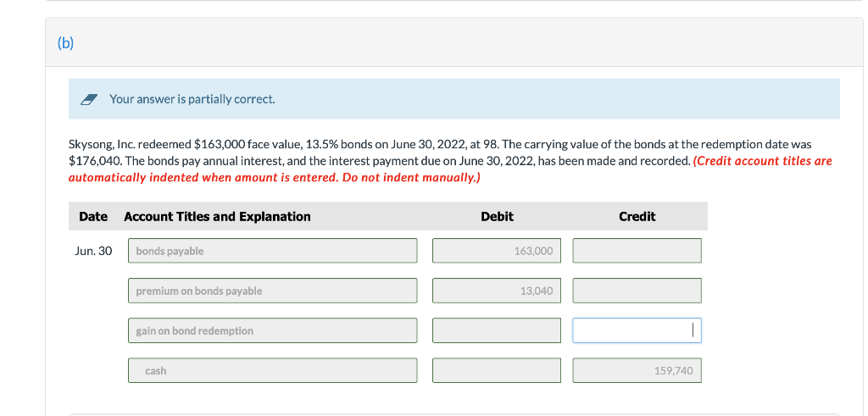Click the bonds payable account title field
868x416 pixels.
click(272, 251)
